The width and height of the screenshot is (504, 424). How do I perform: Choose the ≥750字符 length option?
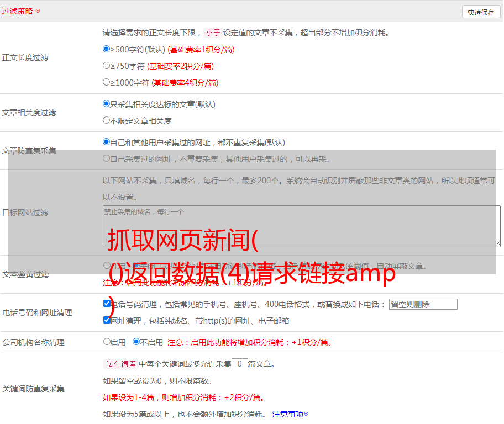(x=106, y=66)
